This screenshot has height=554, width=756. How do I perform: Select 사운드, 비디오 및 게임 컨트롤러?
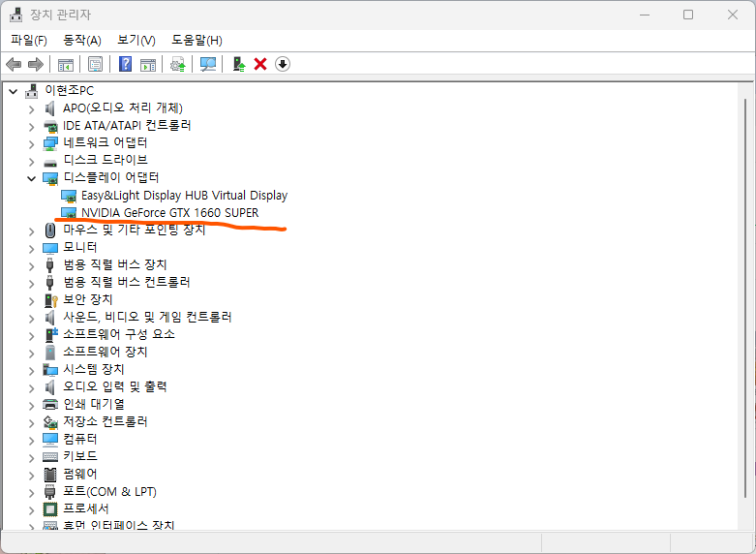coord(147,317)
